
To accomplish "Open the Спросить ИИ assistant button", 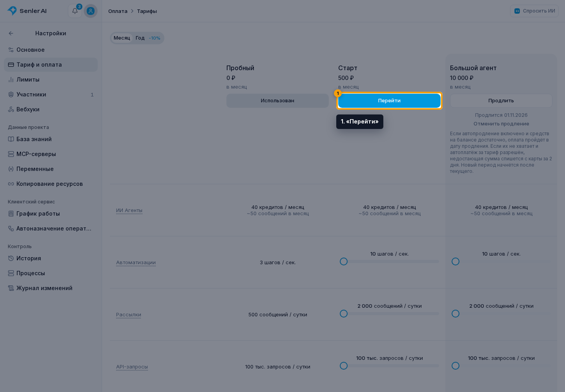I will (x=534, y=11).
